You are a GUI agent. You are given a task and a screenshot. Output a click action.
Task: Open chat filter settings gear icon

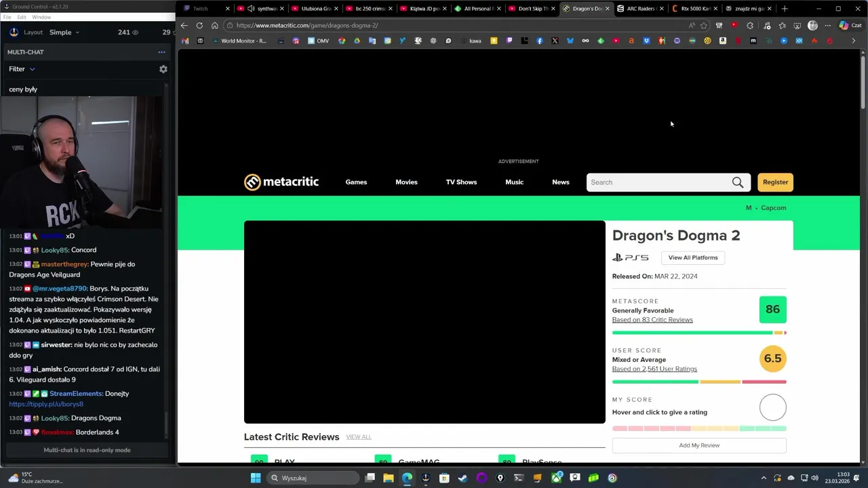tap(163, 69)
